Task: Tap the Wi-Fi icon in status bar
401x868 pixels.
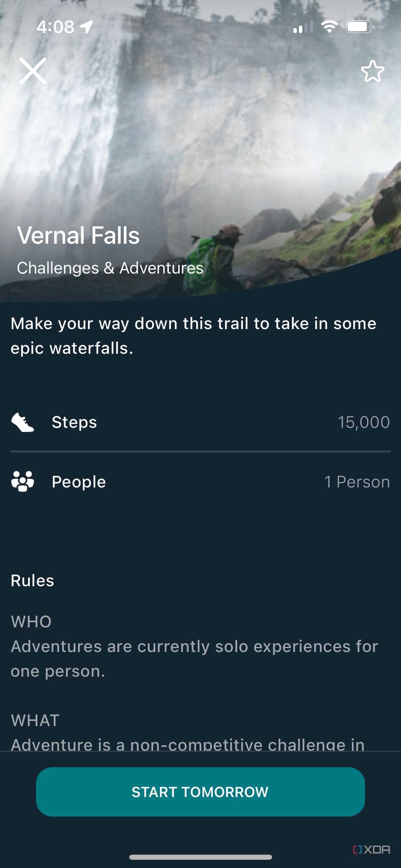Action: tap(329, 27)
